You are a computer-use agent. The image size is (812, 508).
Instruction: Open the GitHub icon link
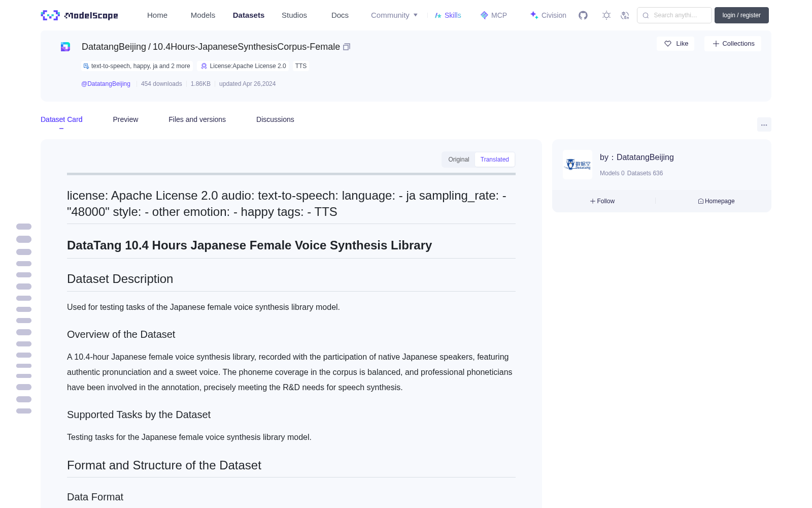coord(583,15)
